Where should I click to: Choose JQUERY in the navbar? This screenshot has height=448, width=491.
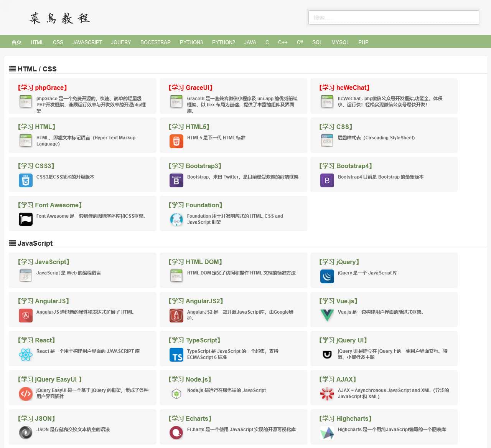(121, 42)
